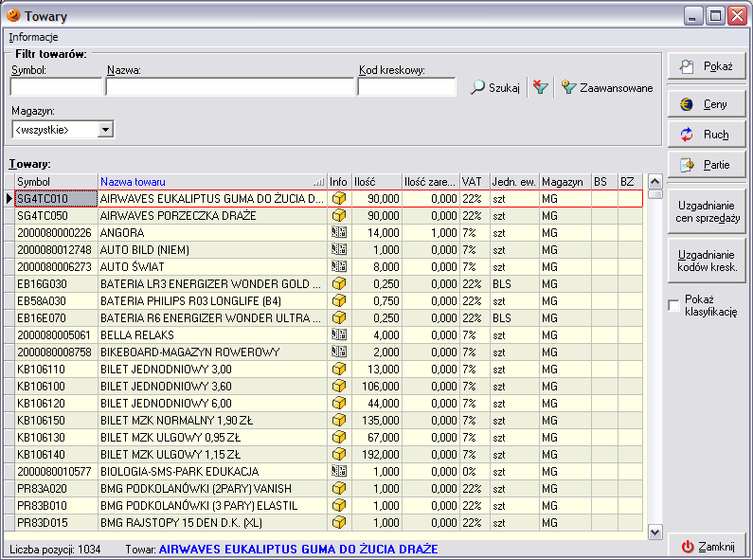Screen dimensions: 753x560
Task: Select symbol cell KB106150
Action: pos(56,421)
